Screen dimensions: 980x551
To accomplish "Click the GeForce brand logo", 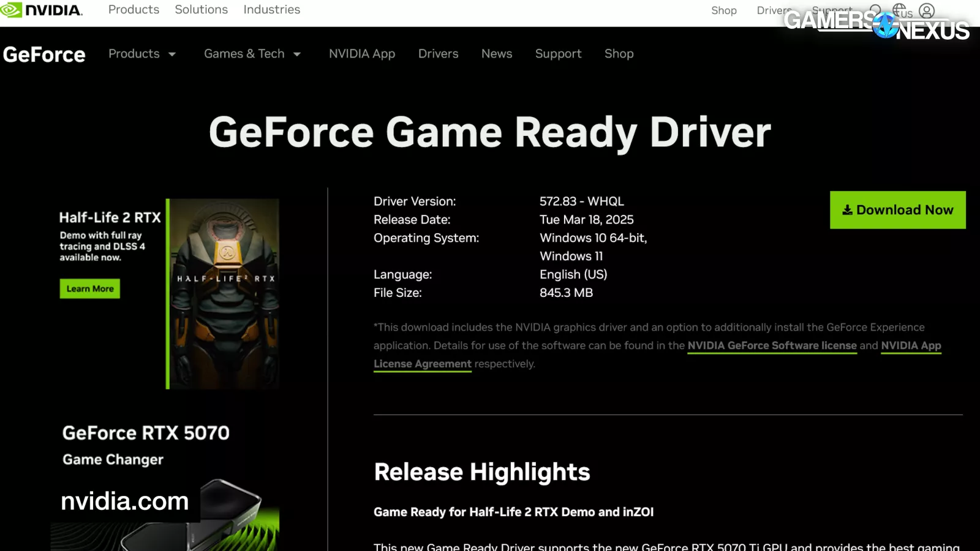I will (x=44, y=54).
